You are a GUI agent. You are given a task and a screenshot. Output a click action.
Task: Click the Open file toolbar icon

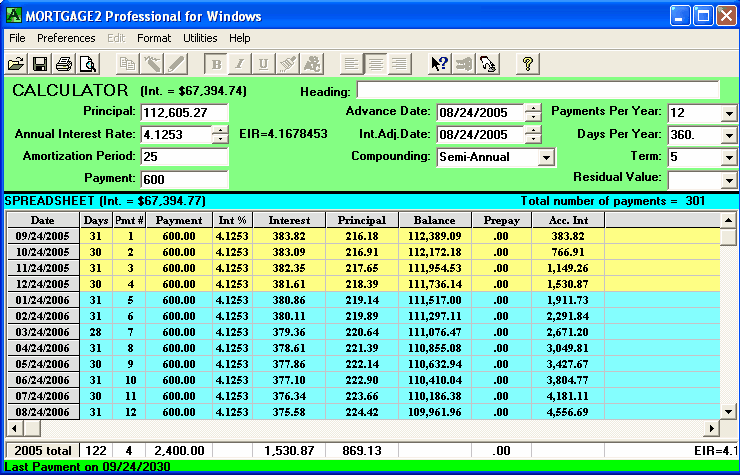click(16, 64)
